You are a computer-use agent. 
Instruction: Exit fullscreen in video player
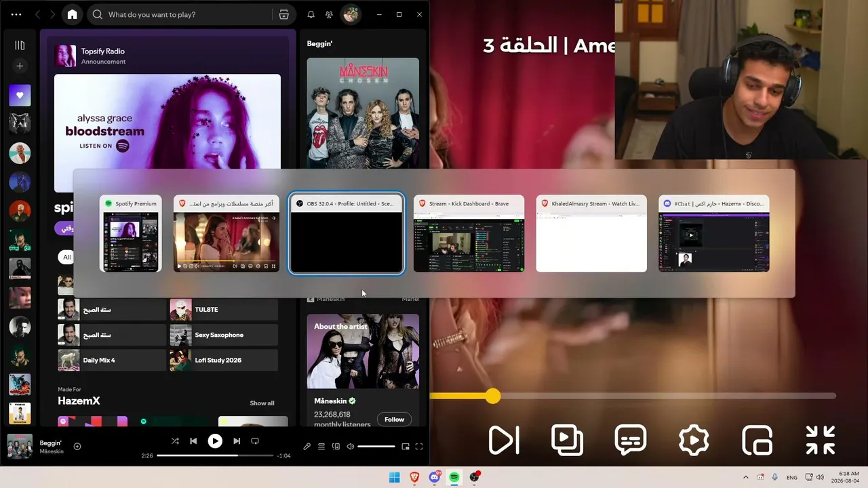tap(821, 441)
